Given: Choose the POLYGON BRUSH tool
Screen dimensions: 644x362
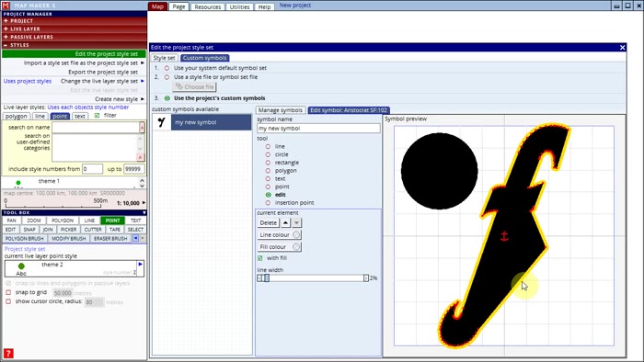Looking at the screenshot, I should tap(24, 239).
